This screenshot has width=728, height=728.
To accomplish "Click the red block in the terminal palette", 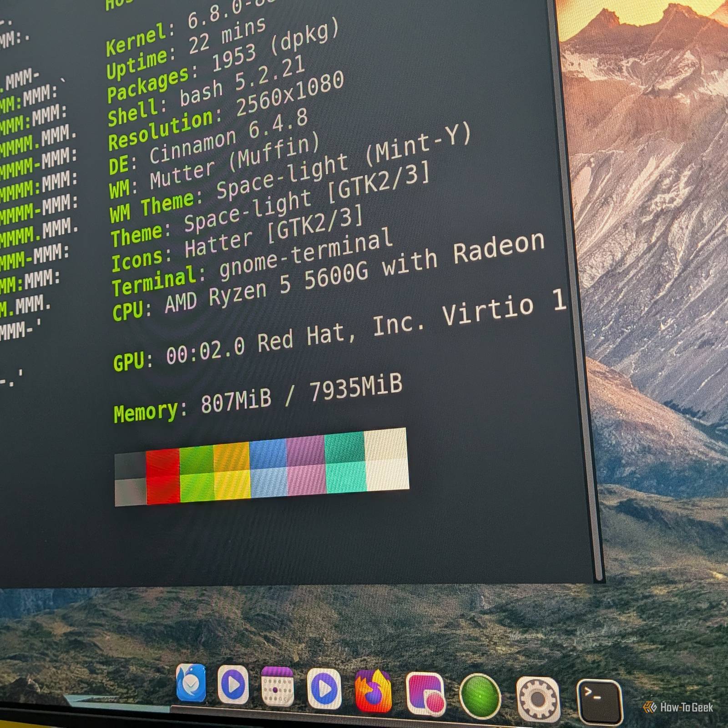I will click(163, 476).
